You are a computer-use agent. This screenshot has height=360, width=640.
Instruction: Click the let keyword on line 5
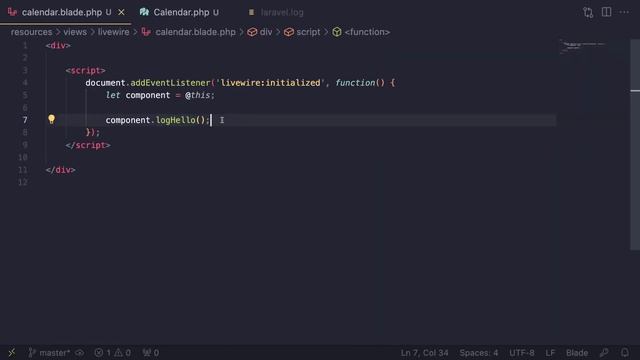click(x=113, y=95)
